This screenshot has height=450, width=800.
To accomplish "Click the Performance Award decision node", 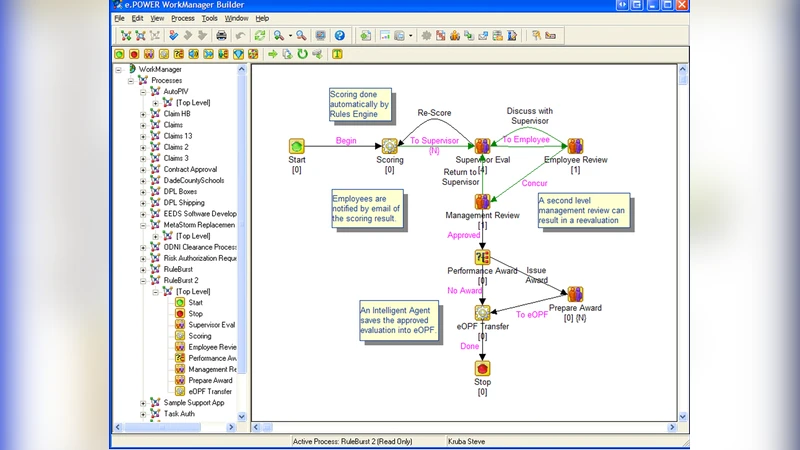I will (x=482, y=257).
